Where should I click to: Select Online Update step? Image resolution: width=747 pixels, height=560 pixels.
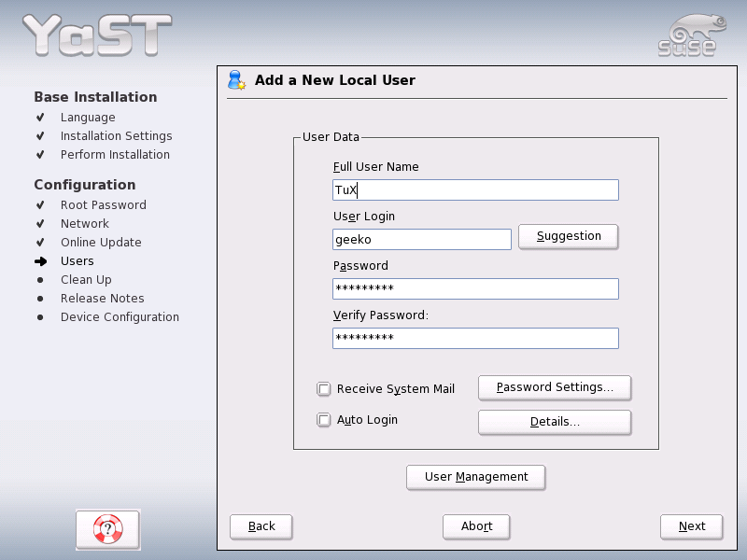pyautogui.click(x=101, y=243)
